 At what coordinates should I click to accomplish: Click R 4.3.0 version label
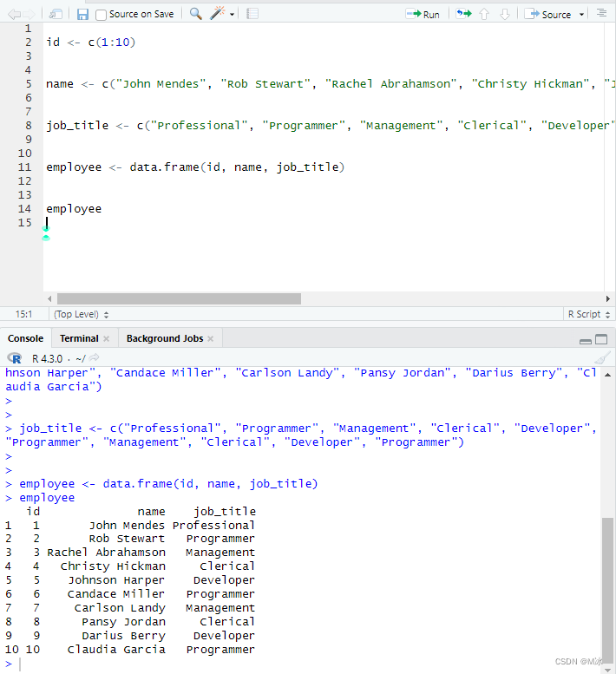pos(47,358)
